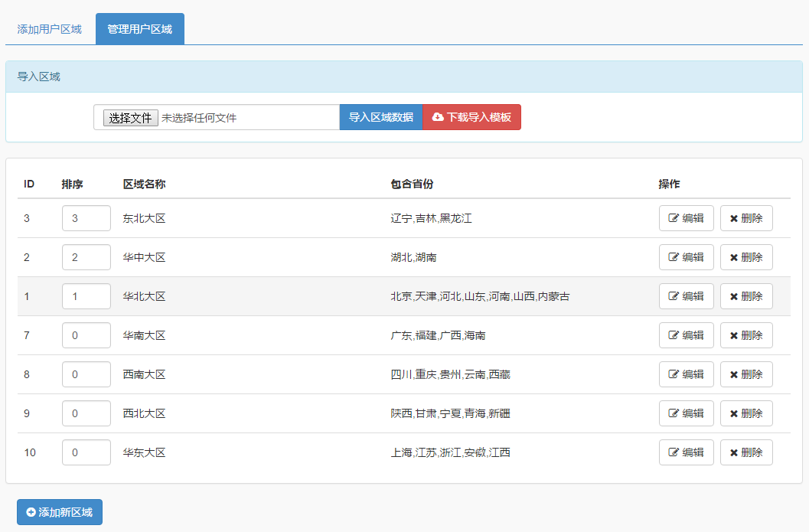Viewport: 809px width, 532px height.
Task: Click the 华东大区 region name
Action: click(x=144, y=452)
